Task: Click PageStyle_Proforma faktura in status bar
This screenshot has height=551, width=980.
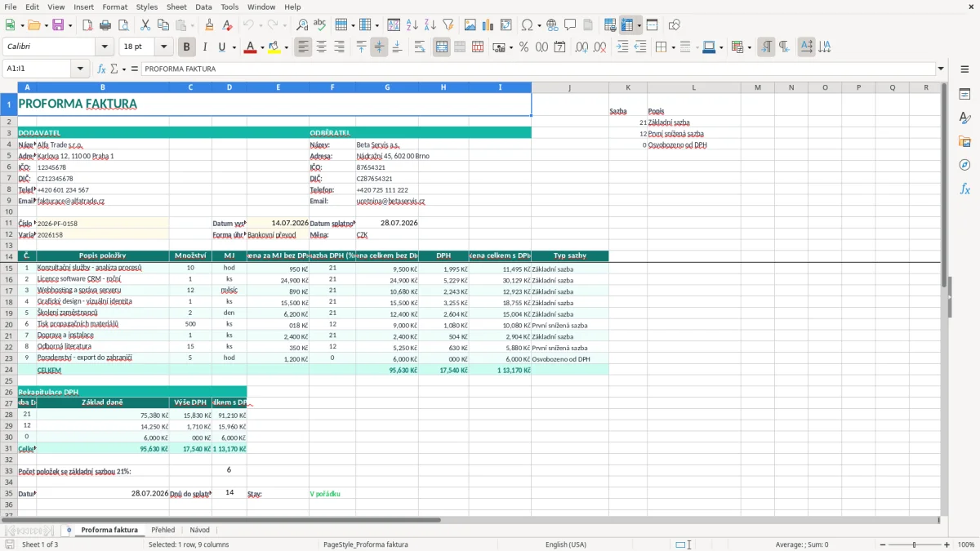Action: click(x=366, y=544)
